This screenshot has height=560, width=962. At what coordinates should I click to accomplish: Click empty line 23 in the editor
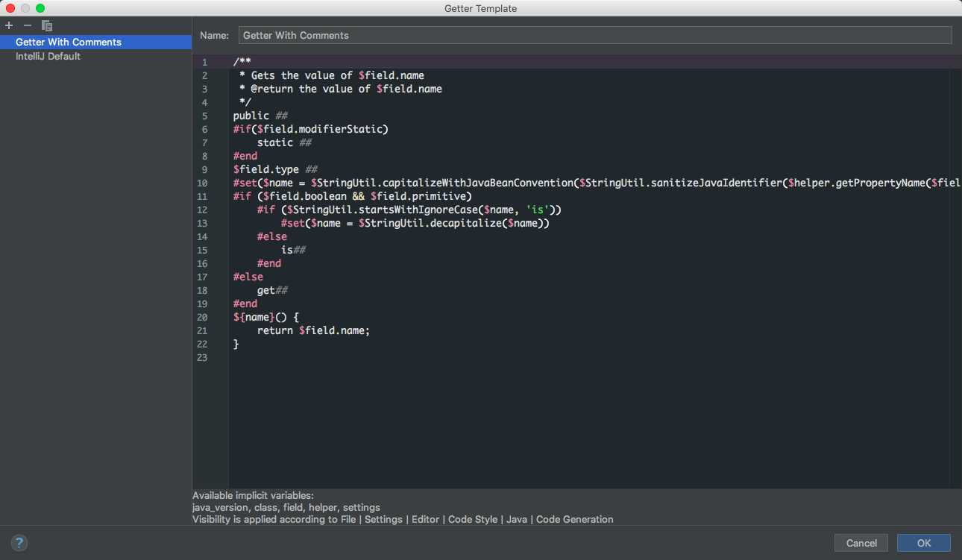click(589, 357)
